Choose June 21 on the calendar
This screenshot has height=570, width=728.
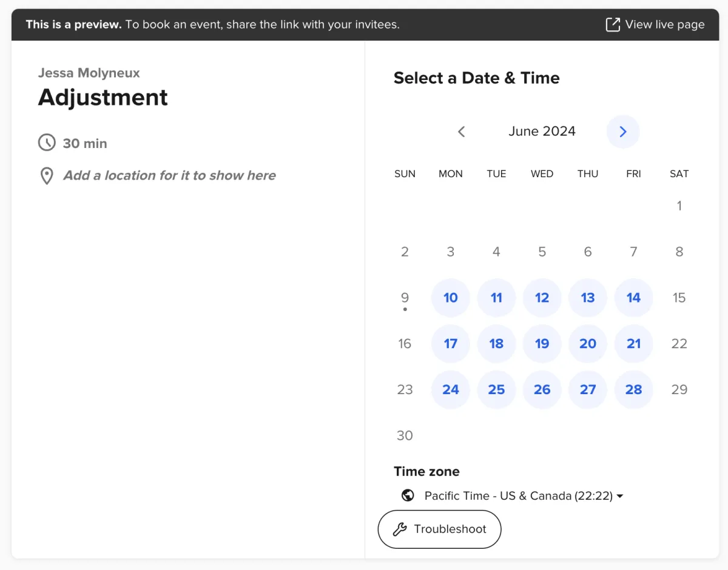coord(634,344)
